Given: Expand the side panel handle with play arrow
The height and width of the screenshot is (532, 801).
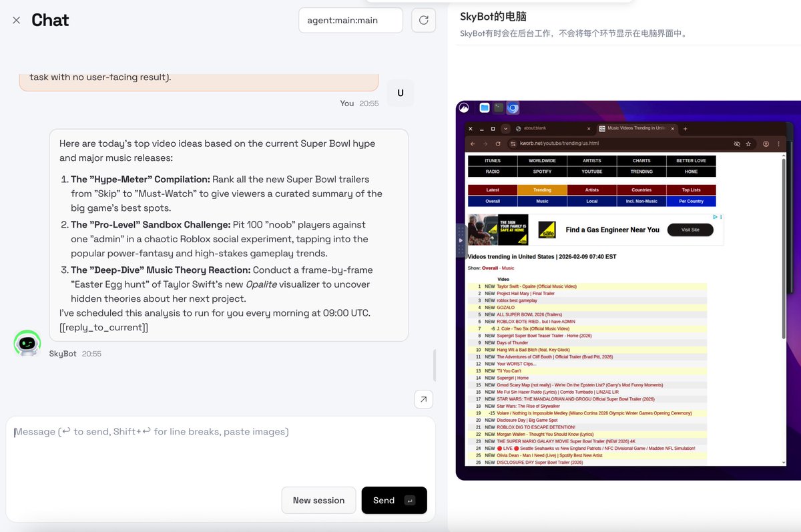Looking at the screenshot, I should (x=461, y=240).
